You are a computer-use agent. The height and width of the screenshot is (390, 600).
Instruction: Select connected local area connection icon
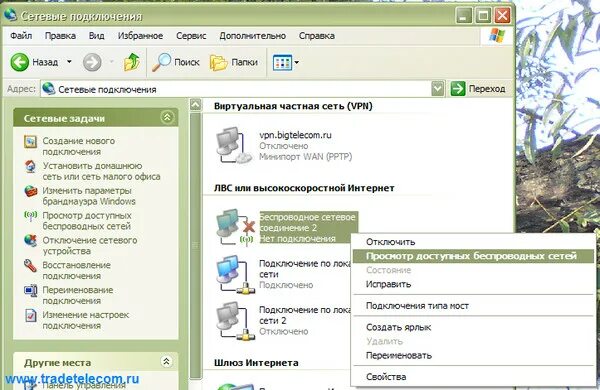point(234,274)
